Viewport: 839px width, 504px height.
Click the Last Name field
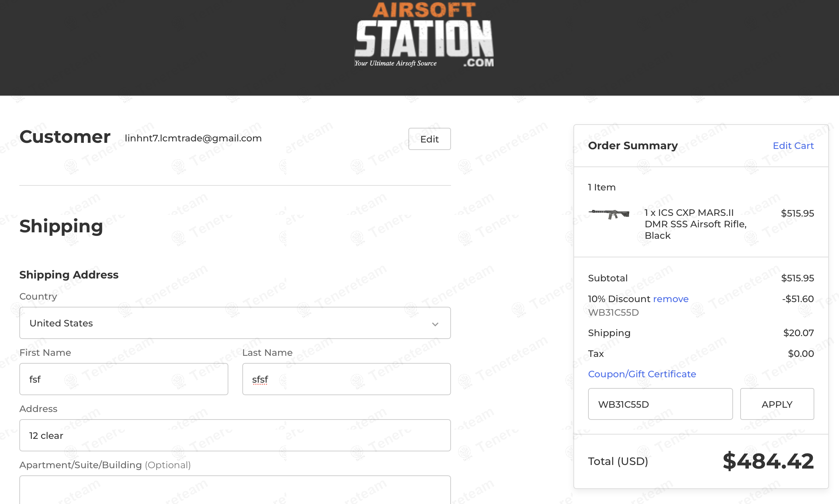click(x=346, y=379)
